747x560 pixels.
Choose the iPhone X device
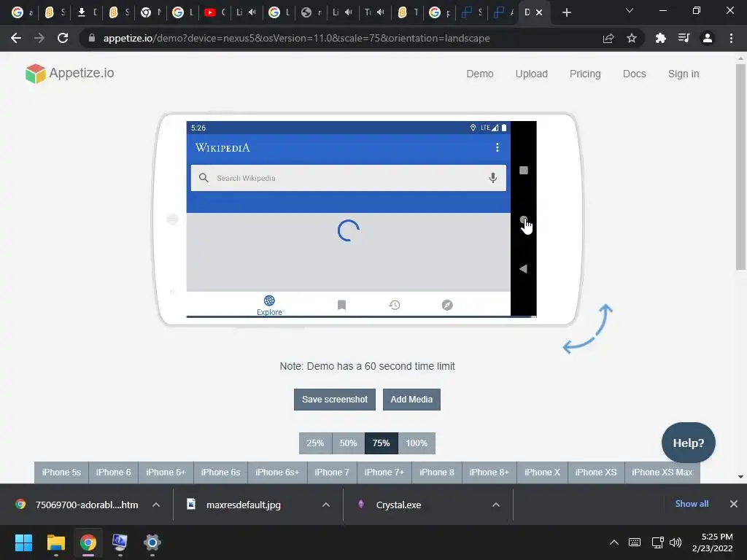pos(542,472)
